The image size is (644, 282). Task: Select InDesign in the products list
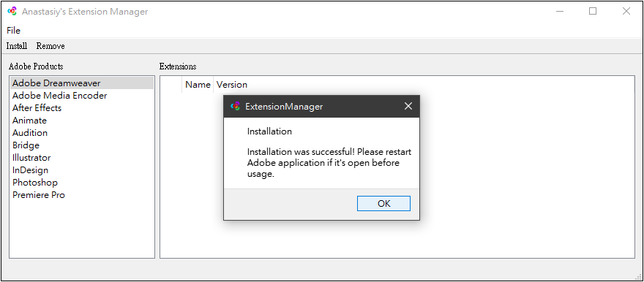tap(82, 170)
